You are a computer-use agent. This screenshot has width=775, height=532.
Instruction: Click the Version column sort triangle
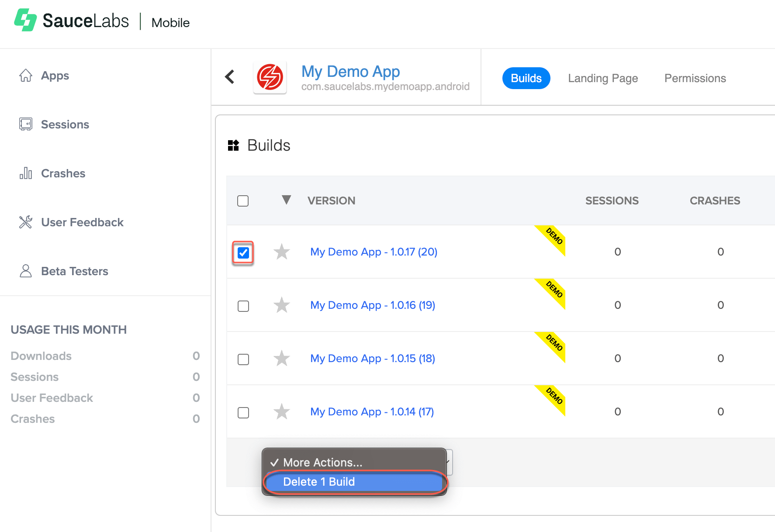pos(286,200)
